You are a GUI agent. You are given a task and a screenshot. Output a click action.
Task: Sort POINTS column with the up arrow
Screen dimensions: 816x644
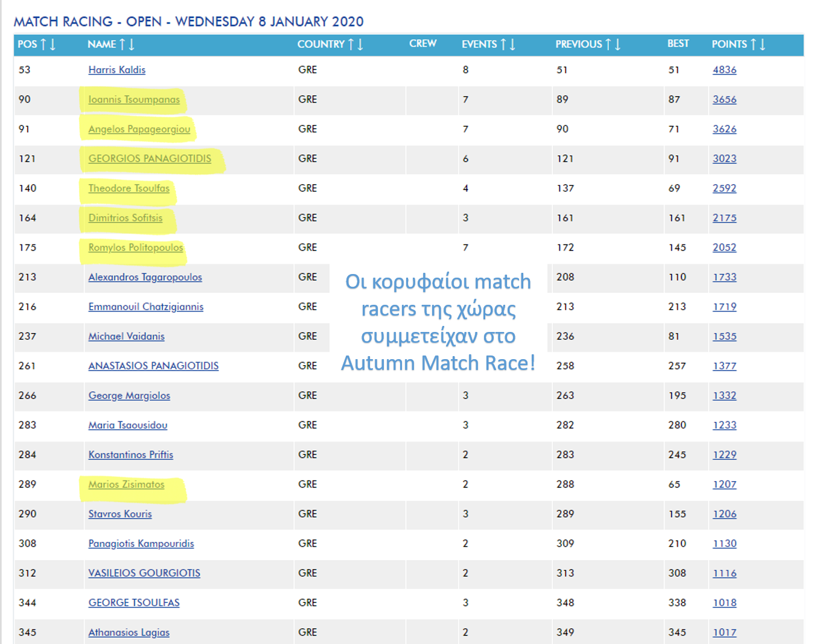(753, 45)
